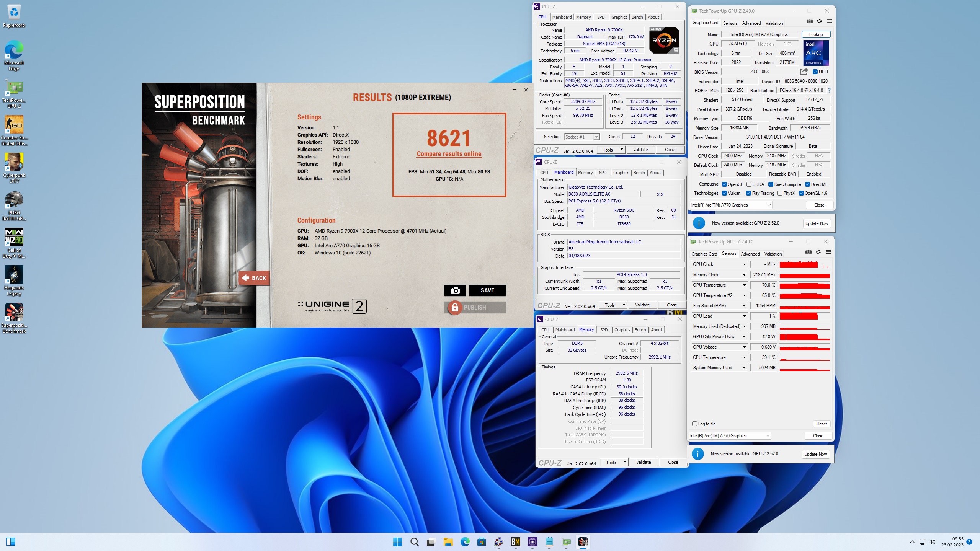The image size is (980, 551).
Task: Open the Windows Start menu
Action: [x=397, y=542]
